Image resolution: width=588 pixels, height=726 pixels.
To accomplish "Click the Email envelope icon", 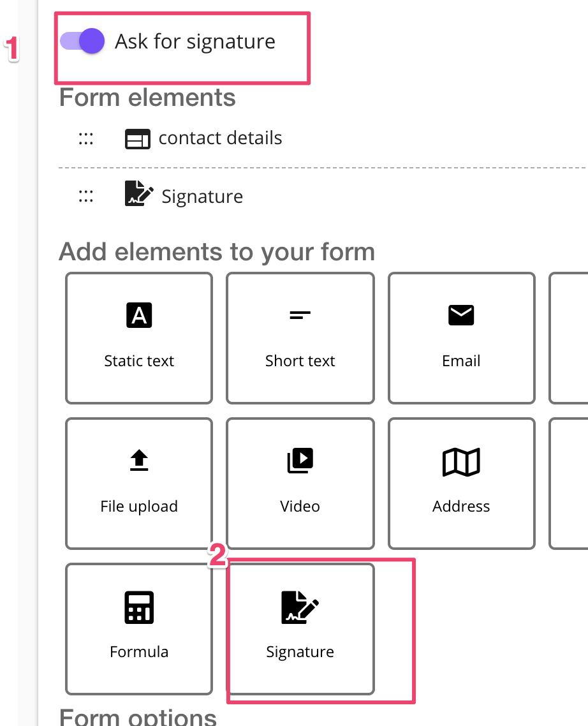I will 461,315.
